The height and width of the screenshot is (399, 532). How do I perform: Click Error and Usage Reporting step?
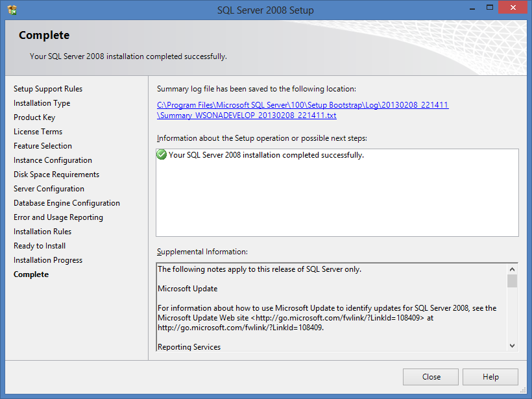coord(58,217)
